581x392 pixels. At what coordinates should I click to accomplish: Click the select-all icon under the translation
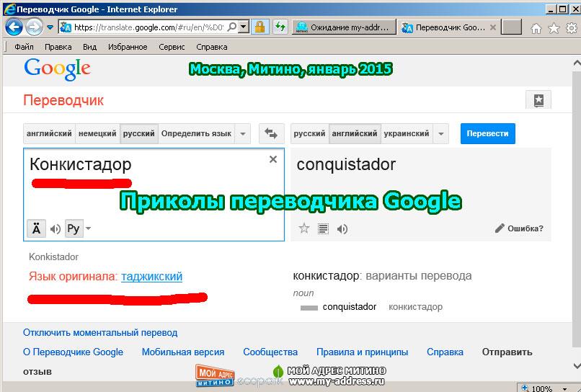click(323, 229)
